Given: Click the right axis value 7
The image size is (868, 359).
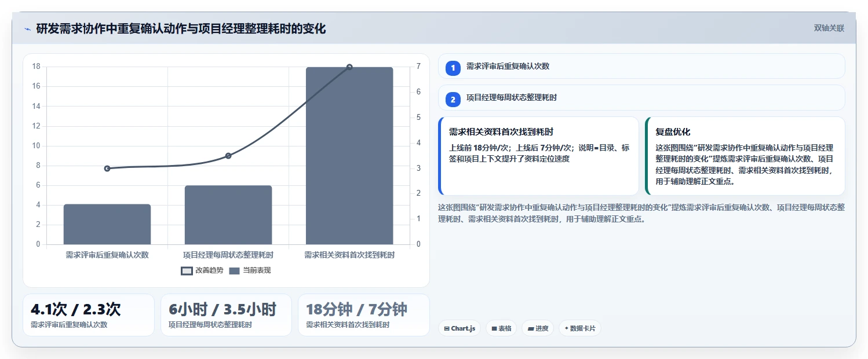Looking at the screenshot, I should 418,67.
